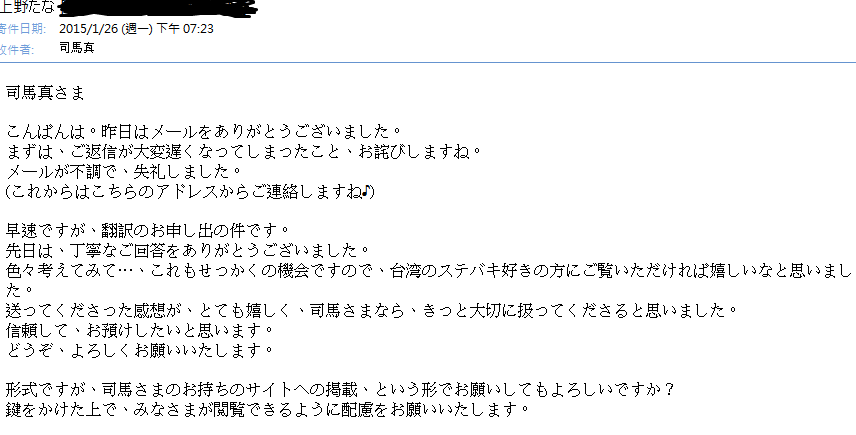Viewport: 856px width, 435px height.
Task: Click the last line starting 鍵をかけた上で
Action: click(268, 409)
